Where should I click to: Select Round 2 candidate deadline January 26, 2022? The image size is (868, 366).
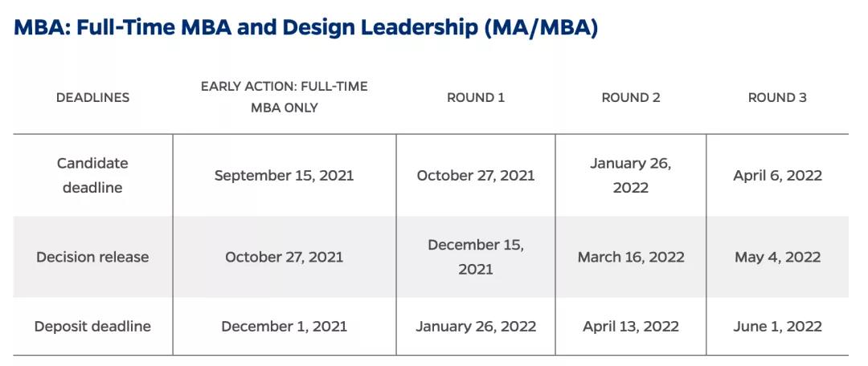pos(631,175)
